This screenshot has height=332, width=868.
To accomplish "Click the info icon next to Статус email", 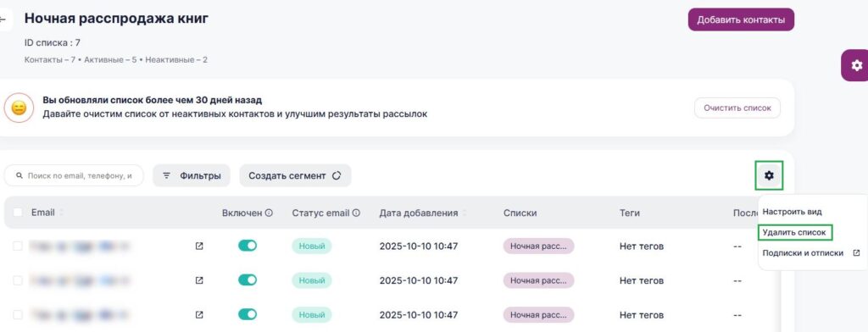I will click(357, 213).
